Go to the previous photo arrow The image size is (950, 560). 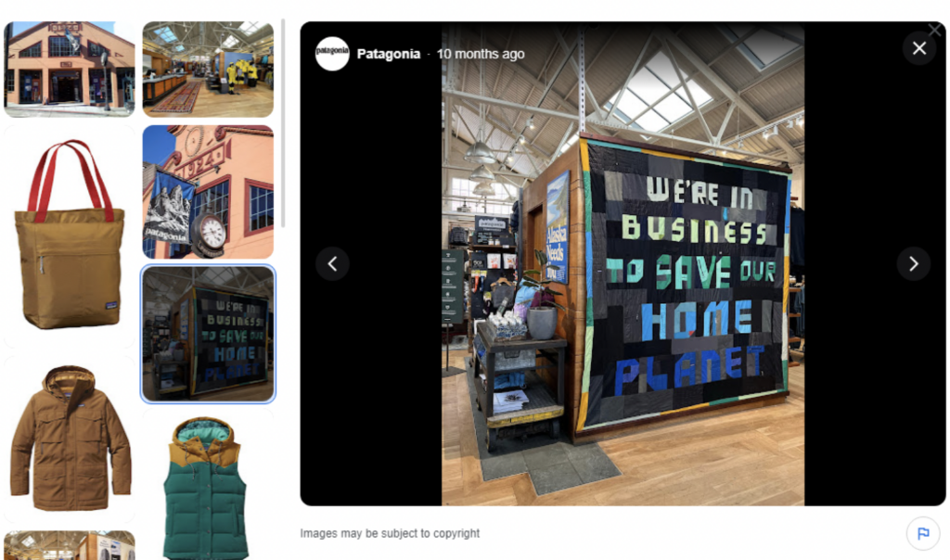pyautogui.click(x=333, y=264)
